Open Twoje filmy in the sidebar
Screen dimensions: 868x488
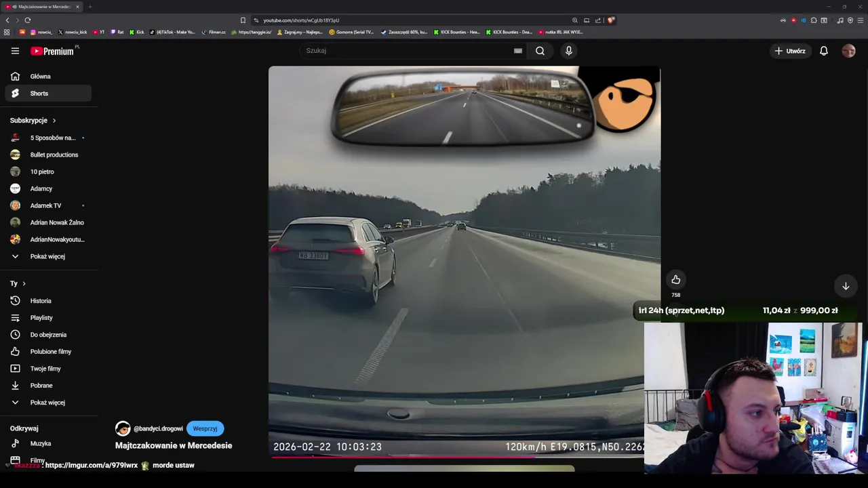point(48,369)
